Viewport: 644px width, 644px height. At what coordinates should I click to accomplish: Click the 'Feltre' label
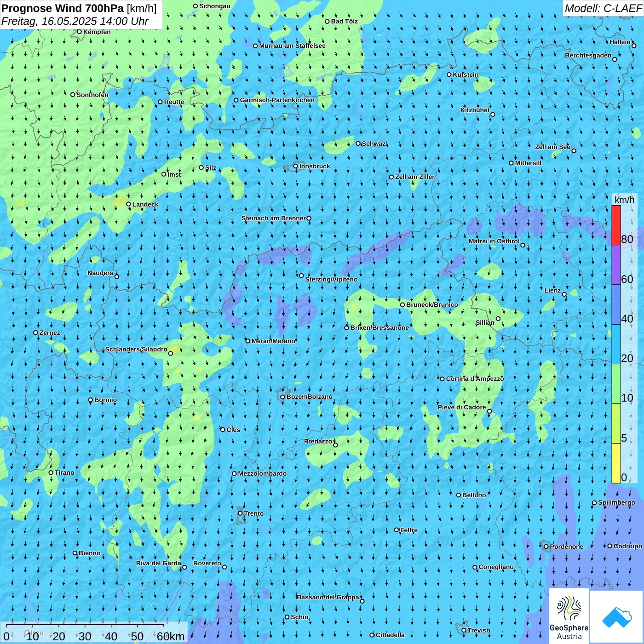point(408,530)
